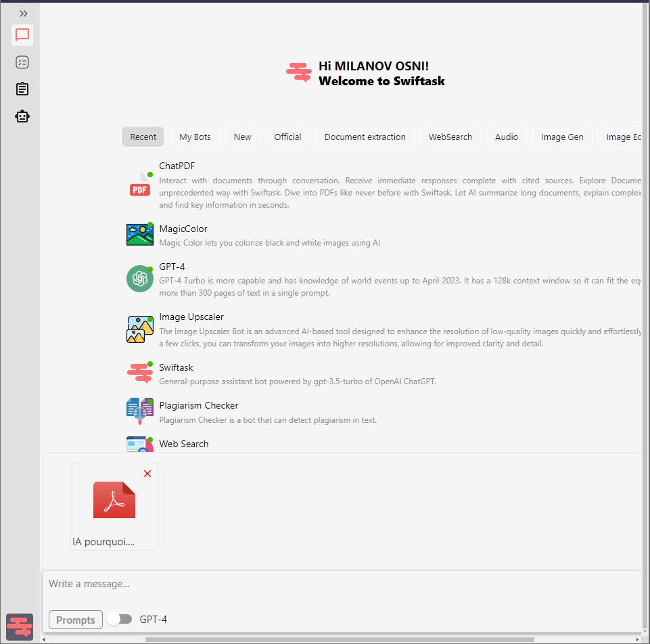Click the horizontal scrollbar thumb

[340, 639]
